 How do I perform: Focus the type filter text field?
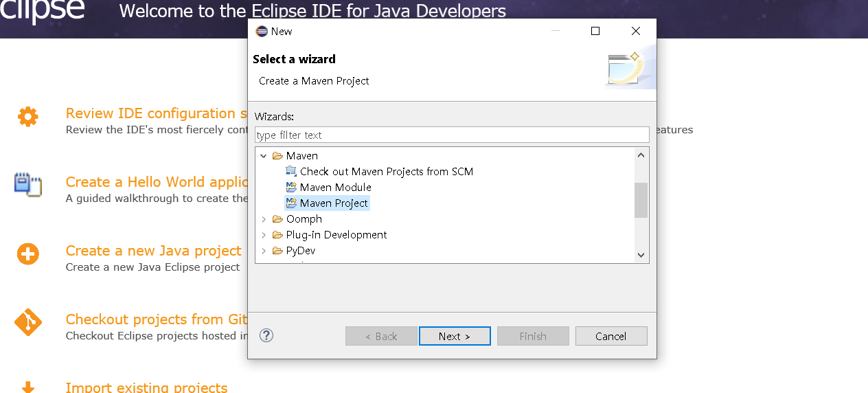pyautogui.click(x=452, y=135)
